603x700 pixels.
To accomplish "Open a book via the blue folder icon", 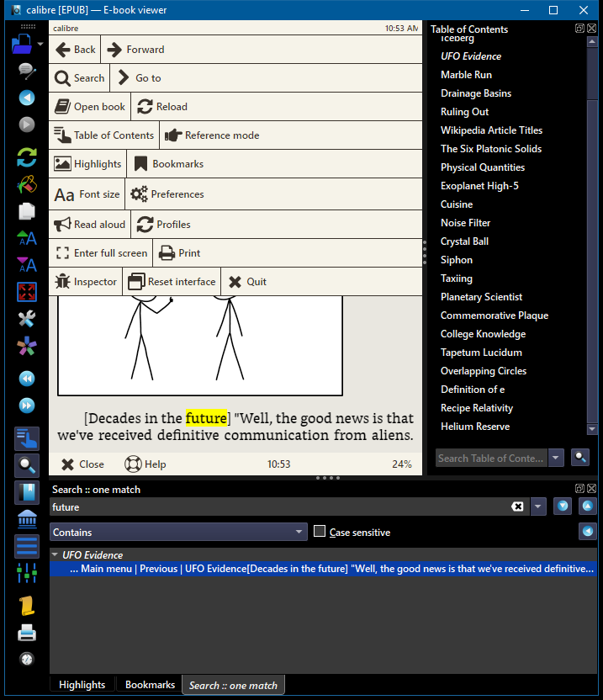I will coord(22,44).
